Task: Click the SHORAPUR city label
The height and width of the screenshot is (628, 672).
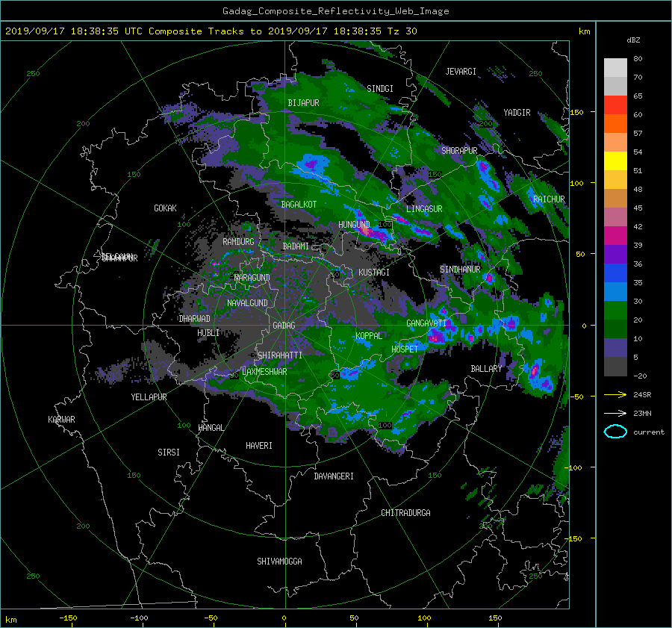Action: 459,151
